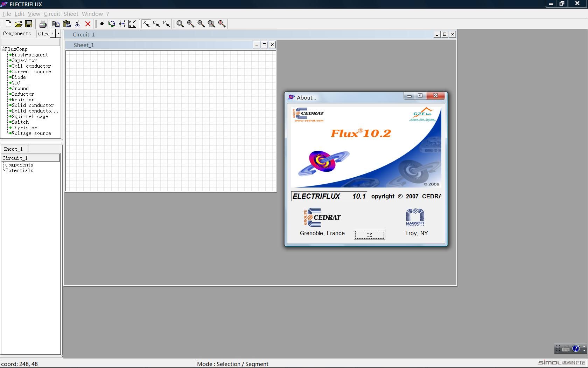The image size is (588, 368).
Task: Select Thyristor component
Action: [24, 128]
